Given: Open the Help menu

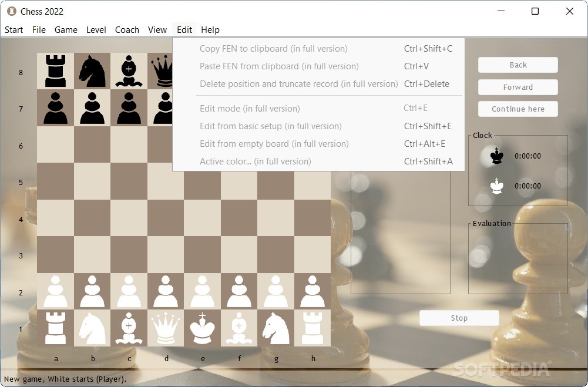Looking at the screenshot, I should (210, 29).
